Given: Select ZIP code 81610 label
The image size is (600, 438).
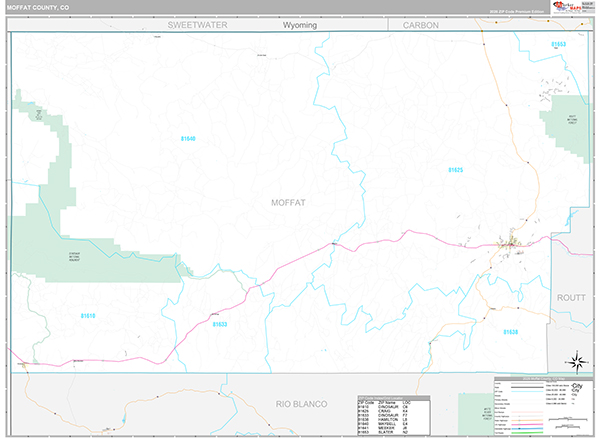Looking at the screenshot, I should (88, 316).
